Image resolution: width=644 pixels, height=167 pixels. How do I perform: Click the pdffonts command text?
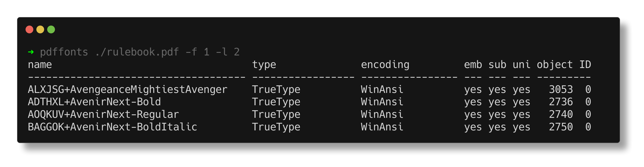click(x=64, y=52)
